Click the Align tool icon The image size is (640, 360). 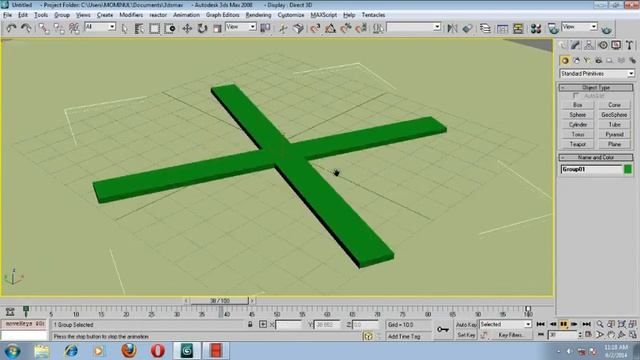click(x=468, y=28)
